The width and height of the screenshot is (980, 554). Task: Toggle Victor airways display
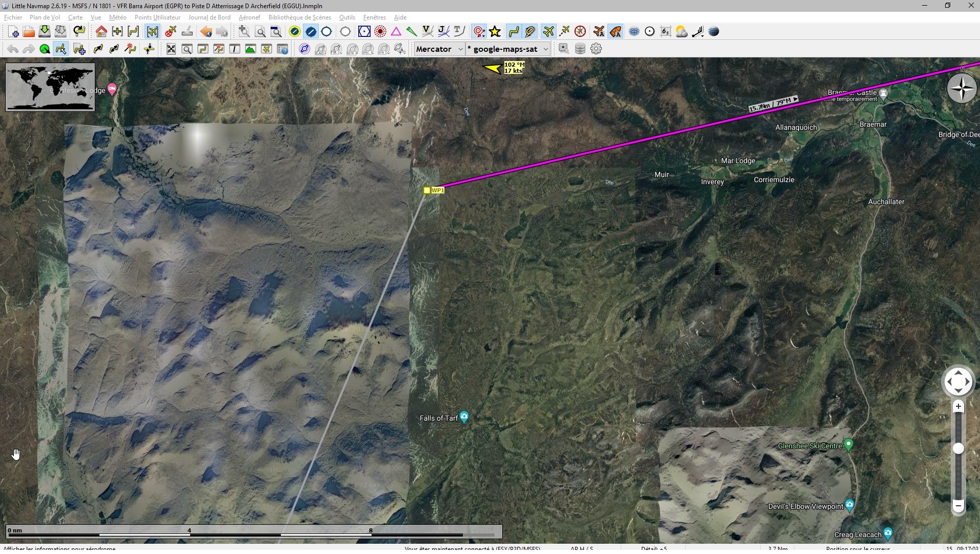pos(427,32)
